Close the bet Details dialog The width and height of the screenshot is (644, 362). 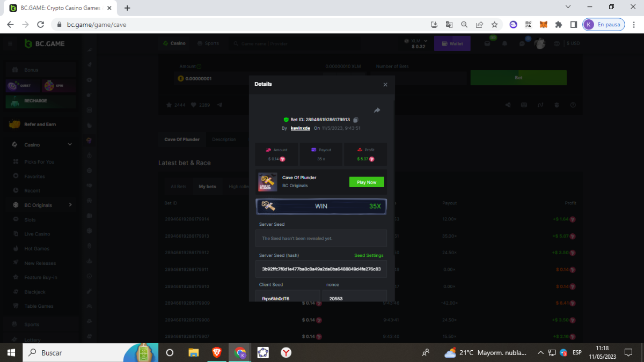(385, 85)
